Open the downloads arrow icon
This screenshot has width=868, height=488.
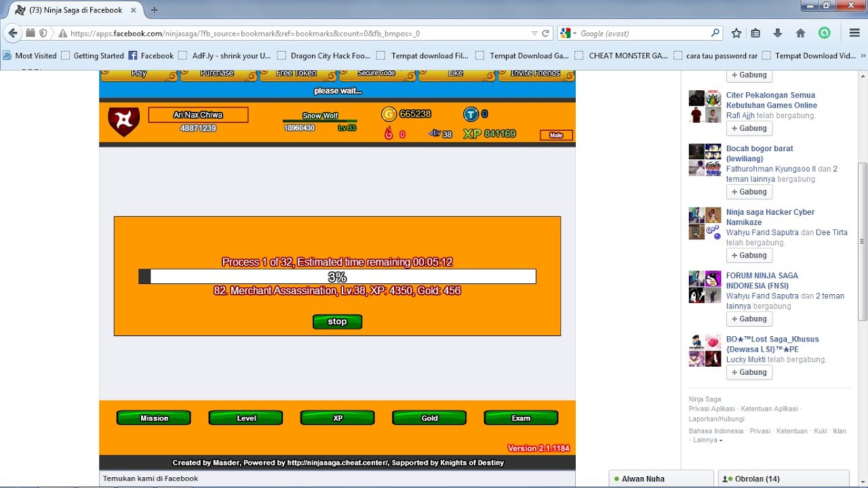click(778, 33)
